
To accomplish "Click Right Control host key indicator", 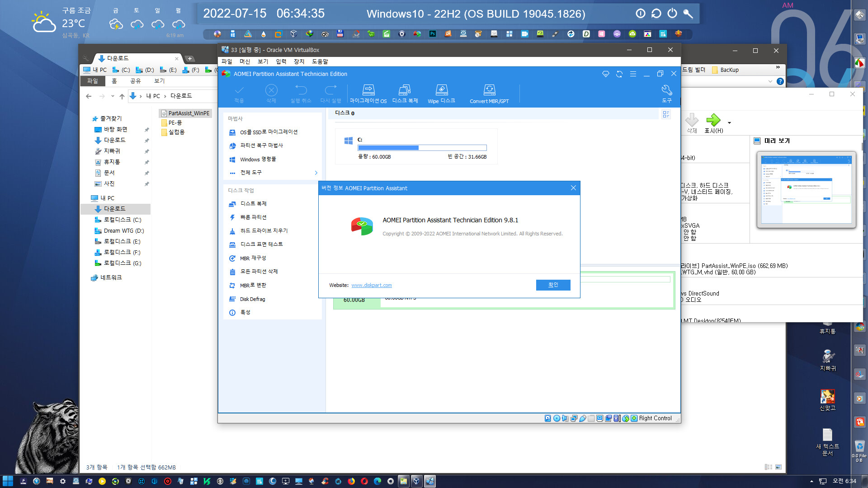I will click(655, 418).
